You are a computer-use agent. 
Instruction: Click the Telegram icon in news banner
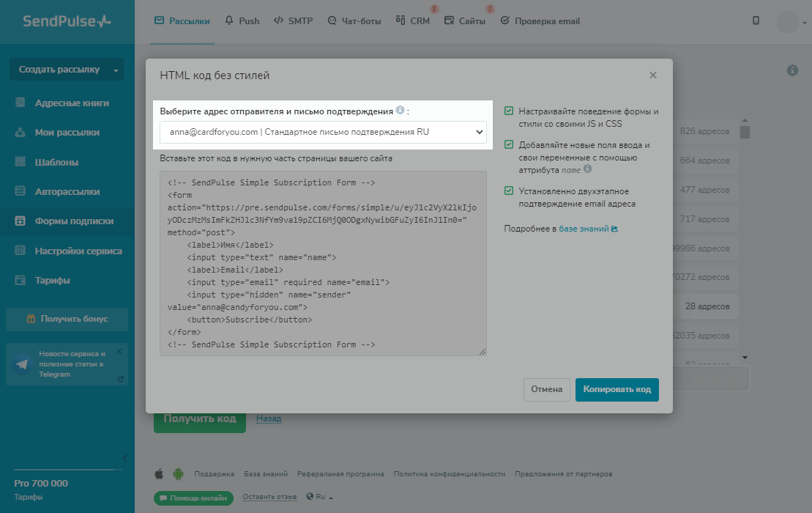point(23,363)
